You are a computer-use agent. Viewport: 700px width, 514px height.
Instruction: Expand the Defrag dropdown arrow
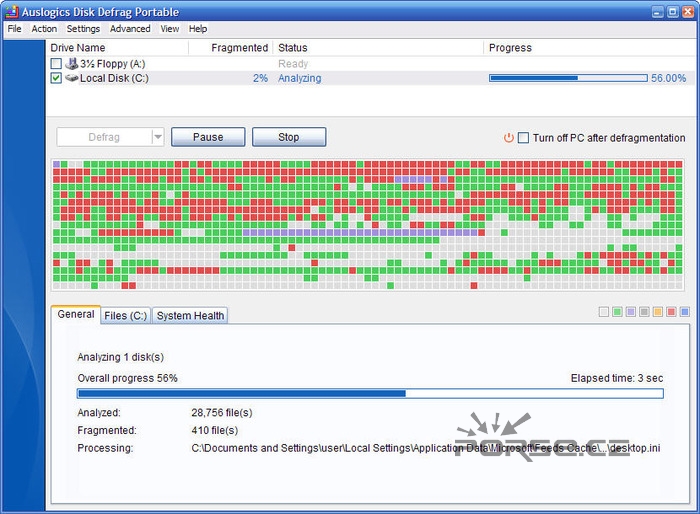click(158, 137)
